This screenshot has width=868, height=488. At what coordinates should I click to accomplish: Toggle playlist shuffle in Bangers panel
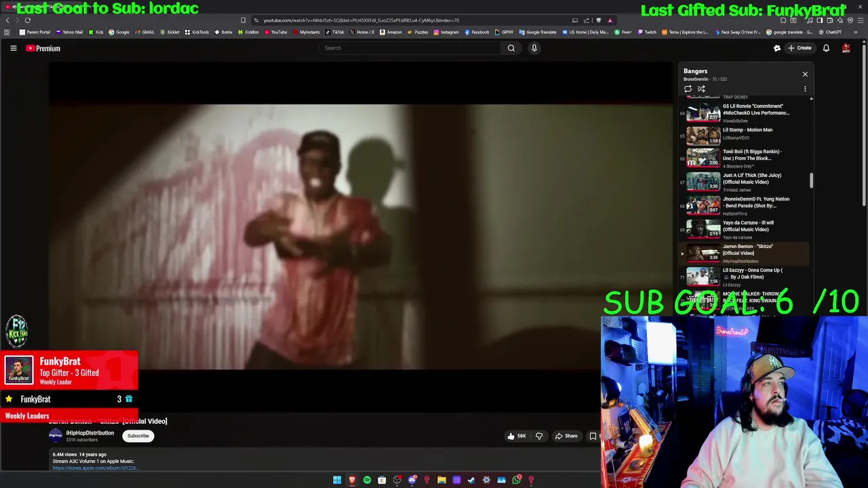coord(701,89)
